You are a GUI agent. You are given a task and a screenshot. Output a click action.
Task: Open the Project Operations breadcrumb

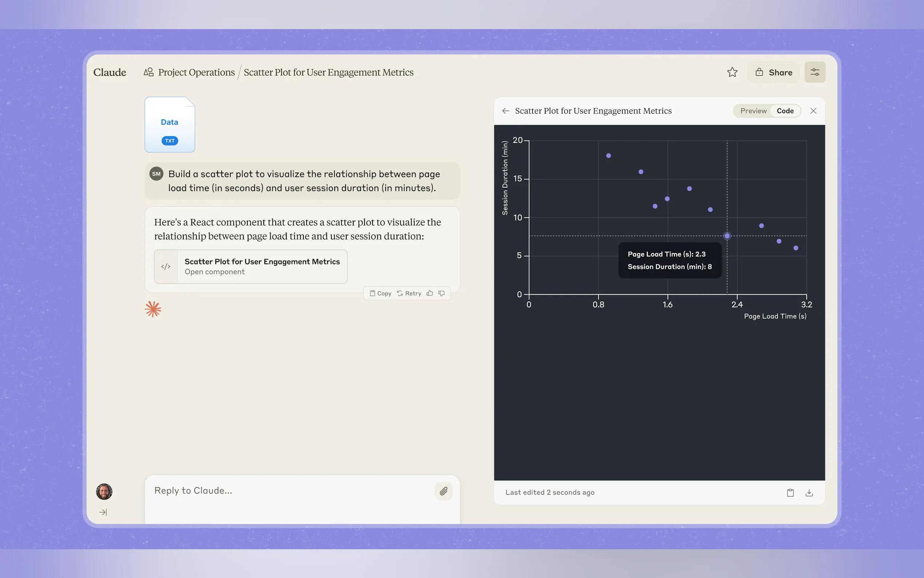[x=196, y=72]
